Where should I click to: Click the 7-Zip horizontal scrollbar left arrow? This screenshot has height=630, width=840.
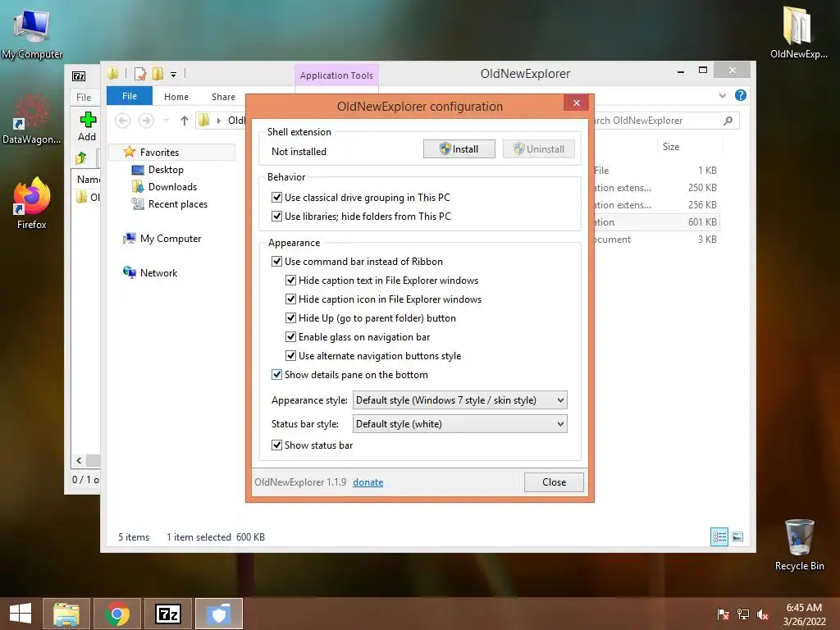click(79, 460)
